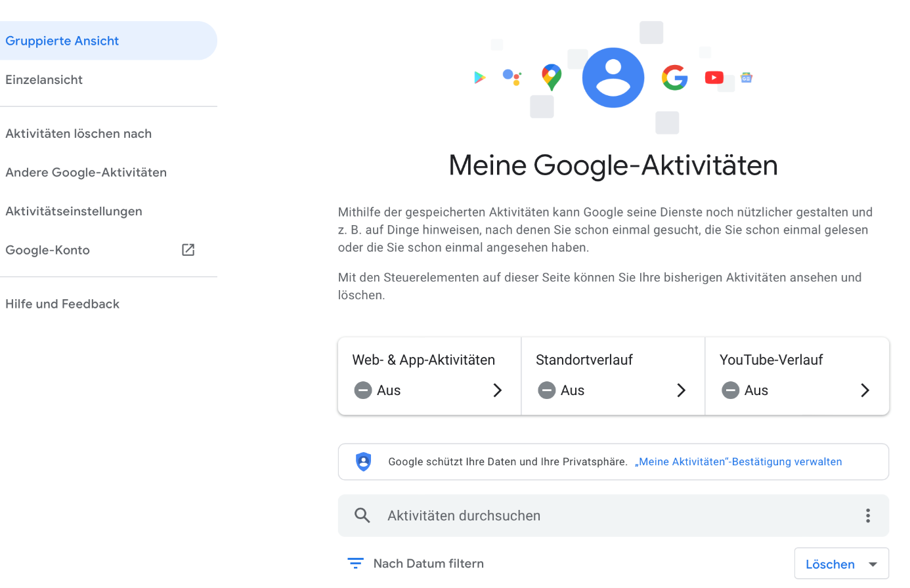Click the Google Assistant dots icon
The width and height of the screenshot is (910, 588).
point(512,77)
